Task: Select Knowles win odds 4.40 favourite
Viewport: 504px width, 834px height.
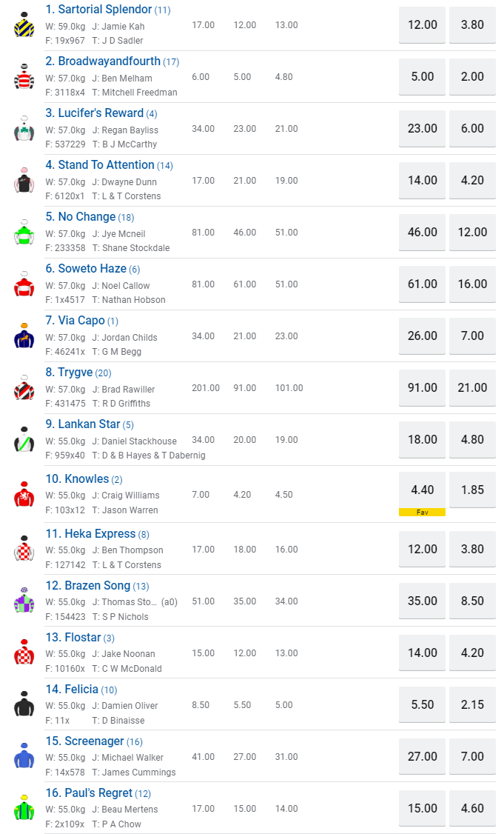Action: (x=422, y=490)
